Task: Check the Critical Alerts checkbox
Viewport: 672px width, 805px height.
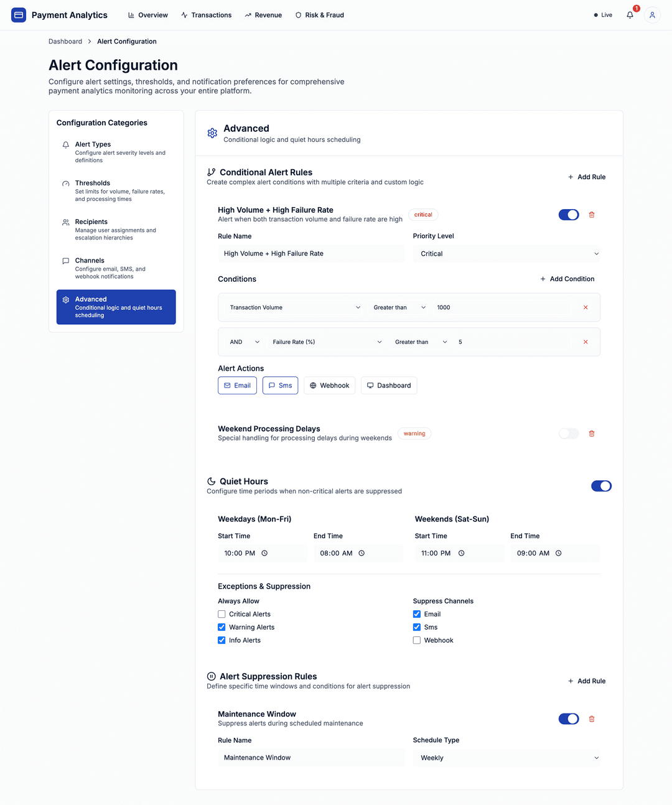Action: pyautogui.click(x=222, y=614)
